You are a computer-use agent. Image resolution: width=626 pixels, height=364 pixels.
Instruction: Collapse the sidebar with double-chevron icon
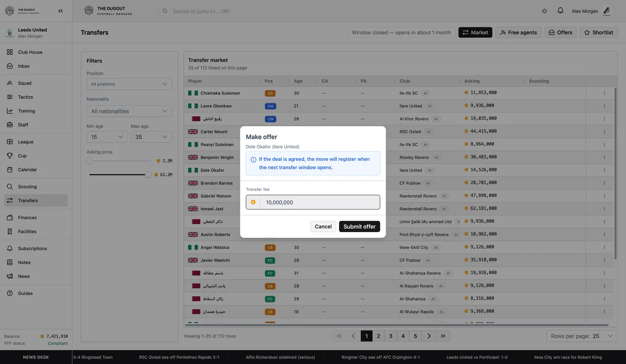[60, 11]
